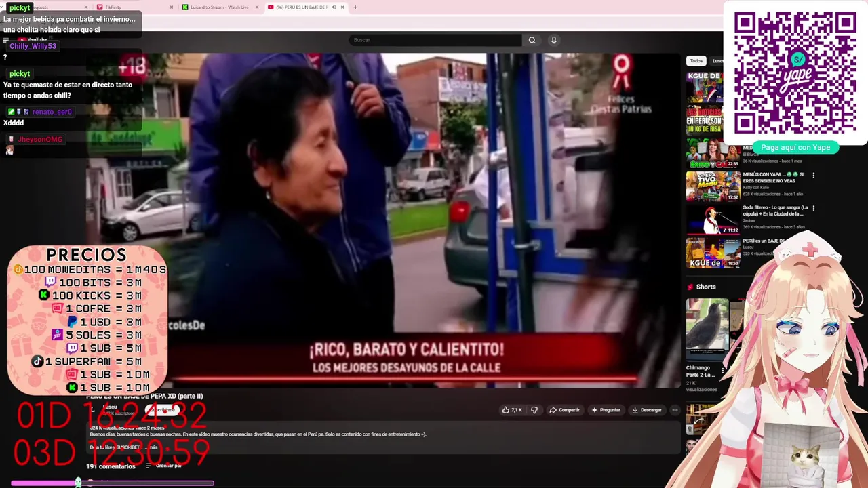Click the Descargar download button
868x488 pixels.
click(646, 410)
